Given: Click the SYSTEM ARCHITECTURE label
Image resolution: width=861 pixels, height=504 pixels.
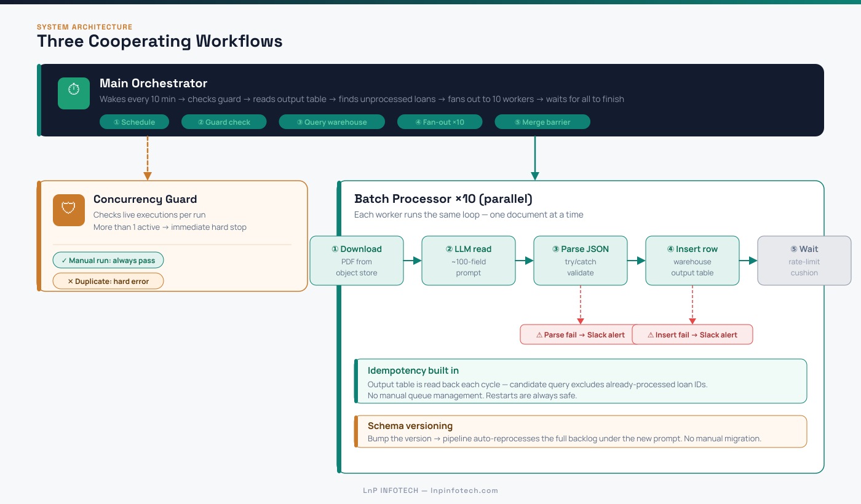Looking at the screenshot, I should click(85, 27).
